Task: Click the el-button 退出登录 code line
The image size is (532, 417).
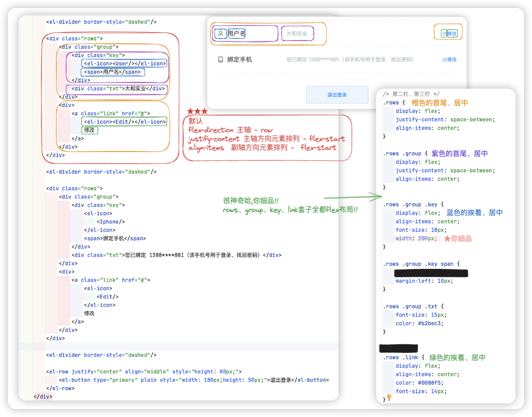Action: click(x=194, y=380)
